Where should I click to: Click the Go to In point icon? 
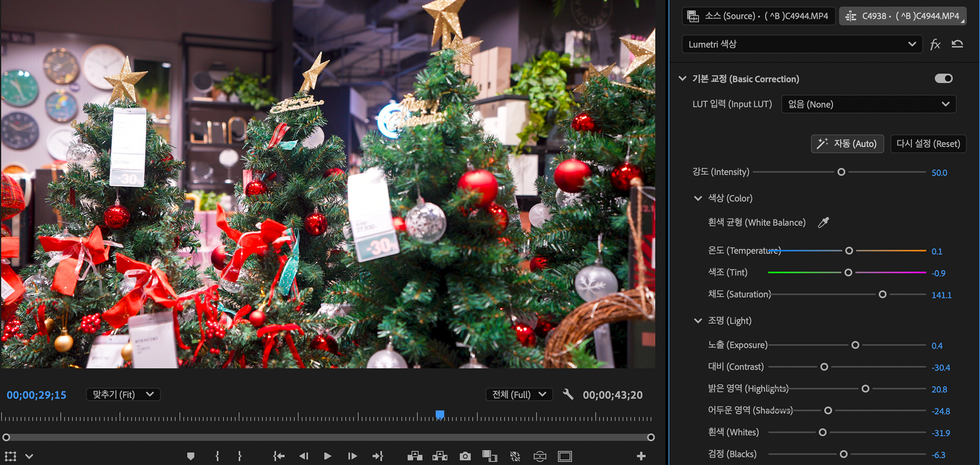pyautogui.click(x=278, y=456)
